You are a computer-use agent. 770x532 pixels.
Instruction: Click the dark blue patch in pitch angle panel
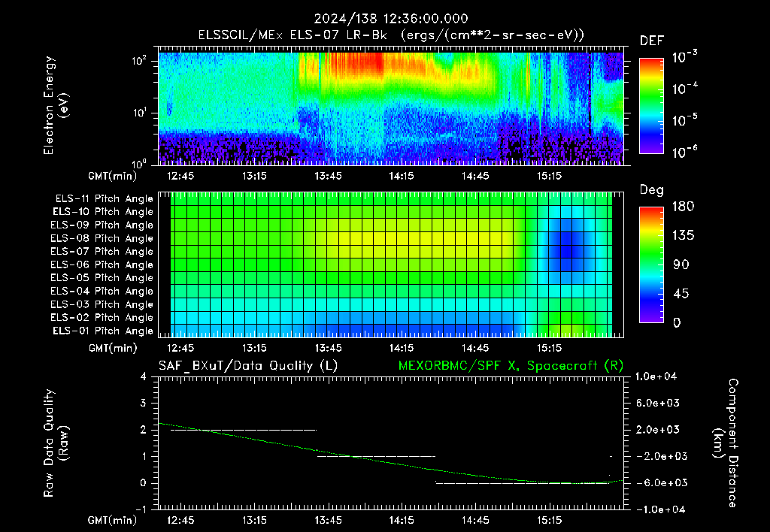coord(566,244)
